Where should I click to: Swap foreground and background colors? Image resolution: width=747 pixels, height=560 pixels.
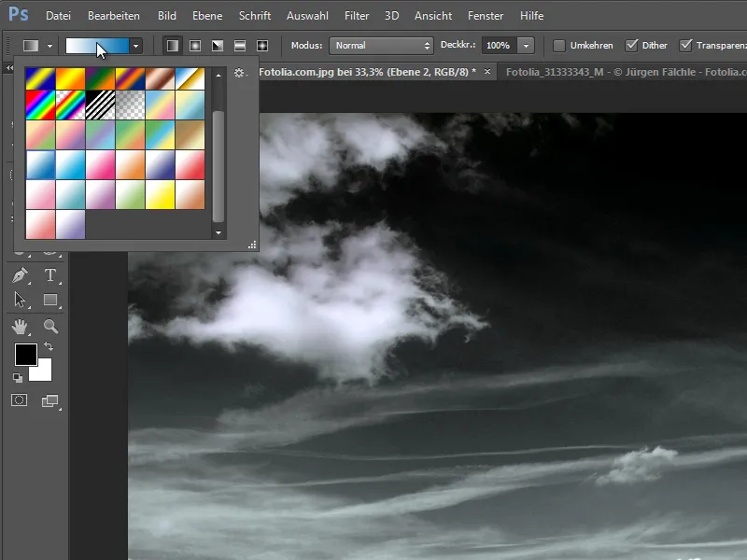pyautogui.click(x=49, y=346)
